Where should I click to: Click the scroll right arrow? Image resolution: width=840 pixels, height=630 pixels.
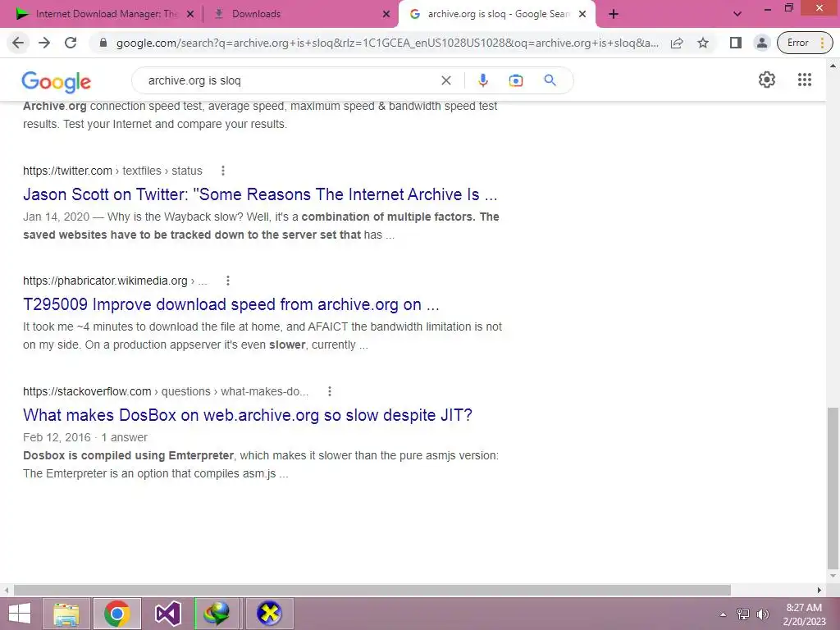819,591
